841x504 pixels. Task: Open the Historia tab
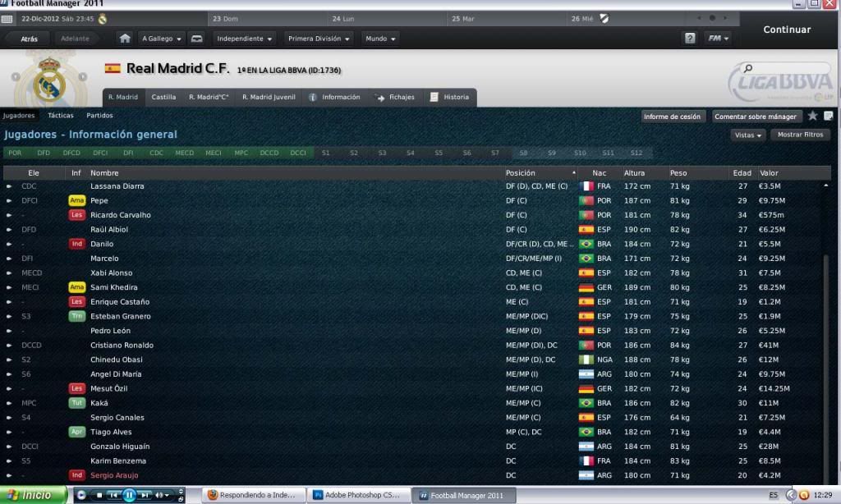(450, 97)
